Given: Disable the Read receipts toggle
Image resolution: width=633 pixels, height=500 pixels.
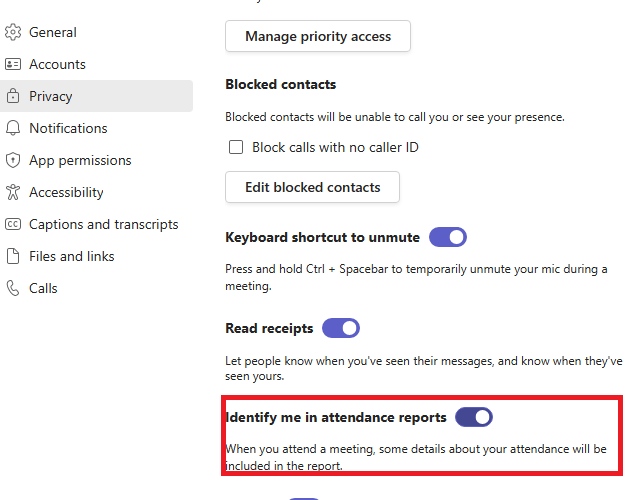Looking at the screenshot, I should [x=340, y=328].
